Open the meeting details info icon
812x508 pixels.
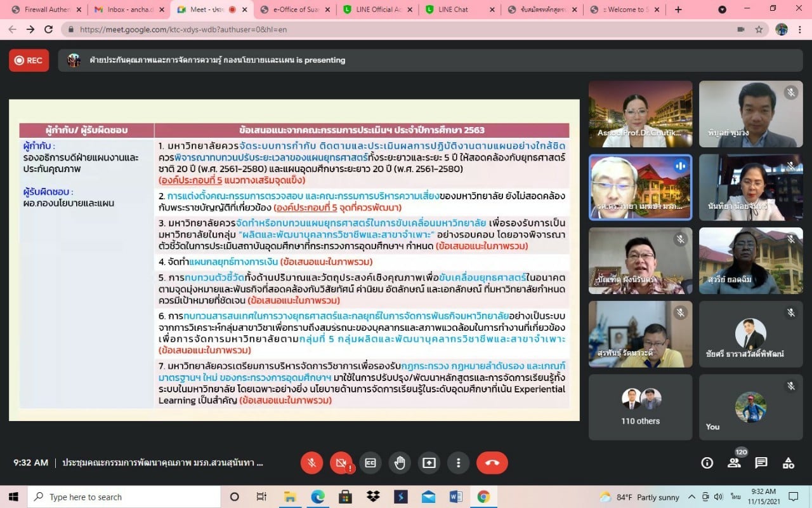coord(707,463)
